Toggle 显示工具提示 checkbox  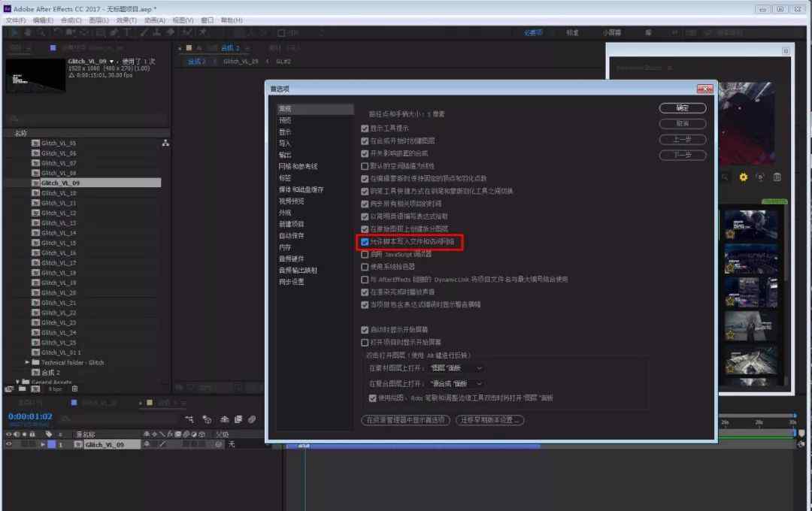coord(365,129)
